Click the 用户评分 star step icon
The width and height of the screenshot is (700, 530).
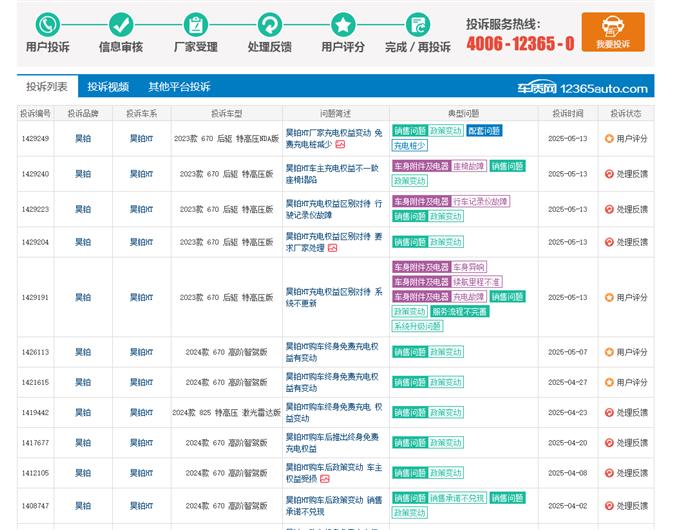coord(343,25)
